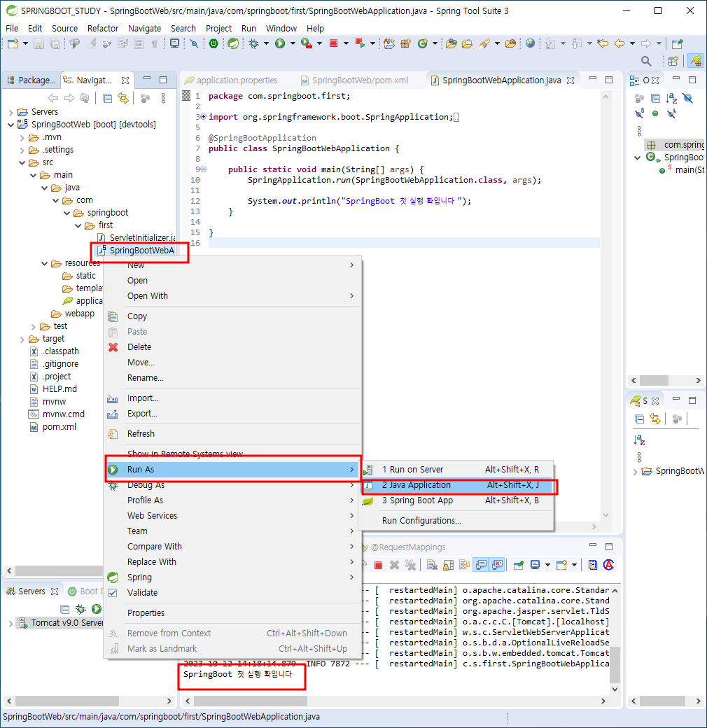Expand the import fold on line 3
Viewport: 707px width, 728px height.
point(203,117)
